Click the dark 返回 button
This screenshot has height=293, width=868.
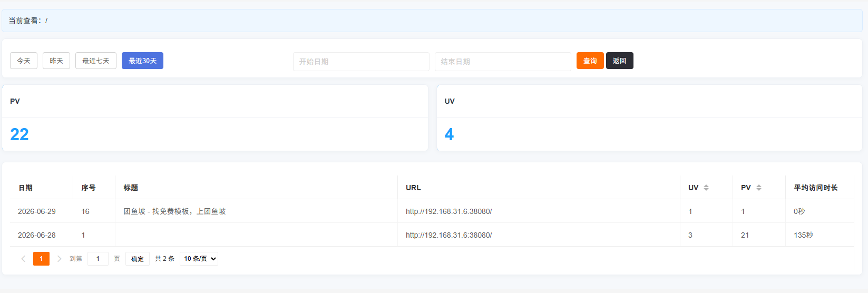[620, 61]
